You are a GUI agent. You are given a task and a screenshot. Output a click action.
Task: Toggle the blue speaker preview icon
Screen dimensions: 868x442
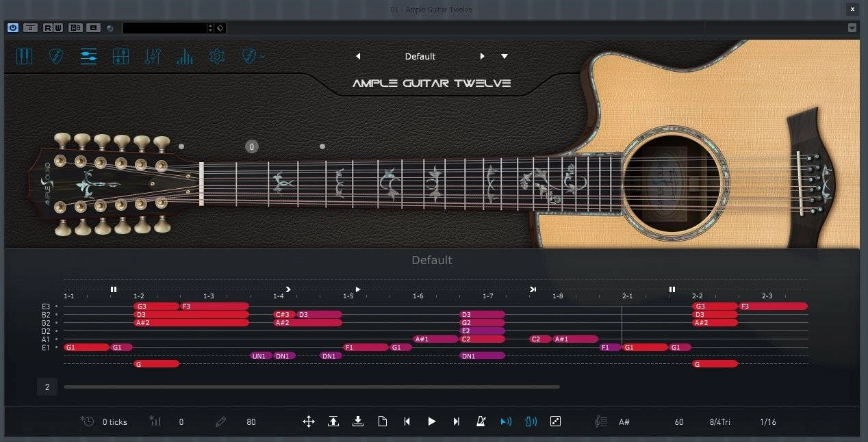pyautogui.click(x=506, y=421)
